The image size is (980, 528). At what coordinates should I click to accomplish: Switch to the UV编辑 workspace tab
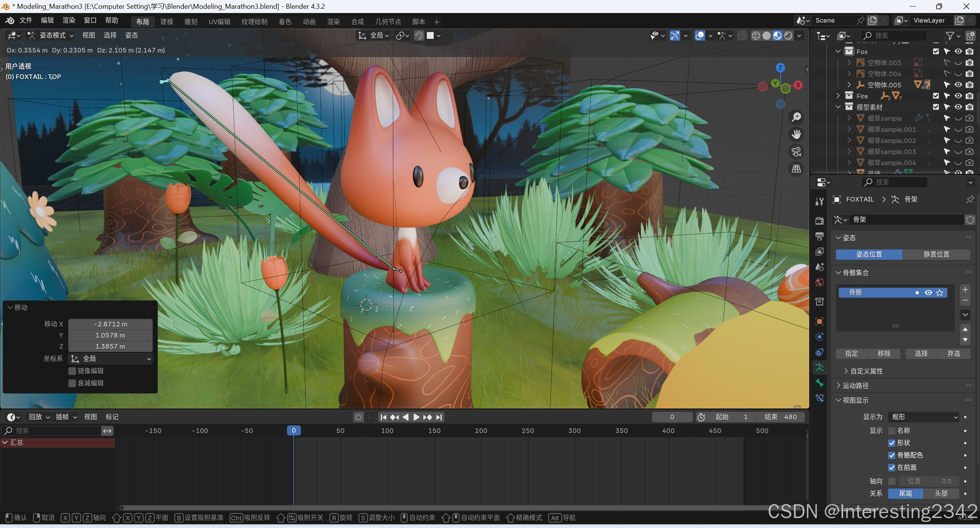point(219,22)
